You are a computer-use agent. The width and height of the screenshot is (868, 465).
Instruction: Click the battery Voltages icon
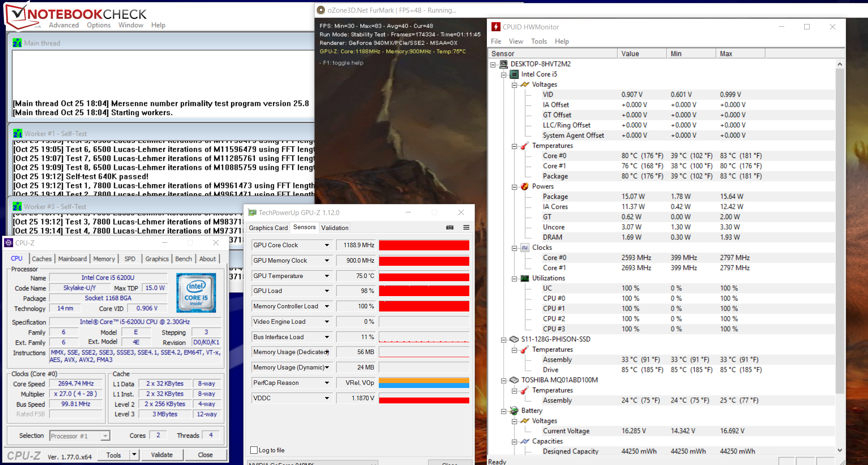[x=525, y=421]
